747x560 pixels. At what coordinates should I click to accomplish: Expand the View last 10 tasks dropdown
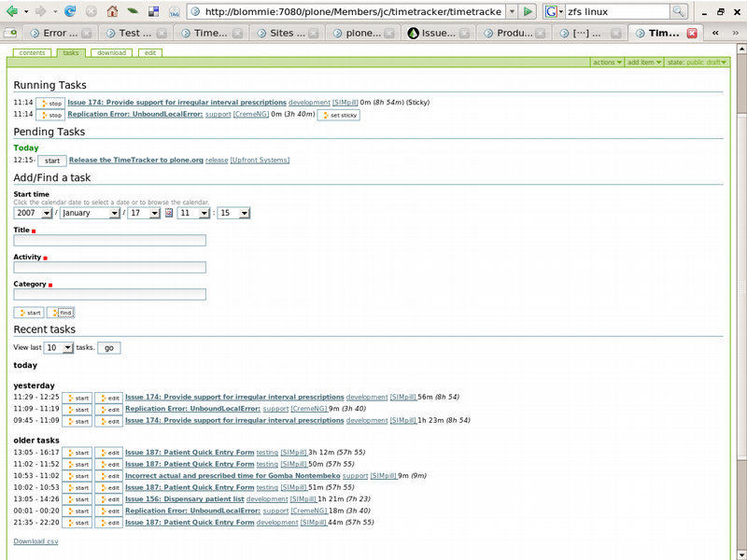(x=59, y=347)
